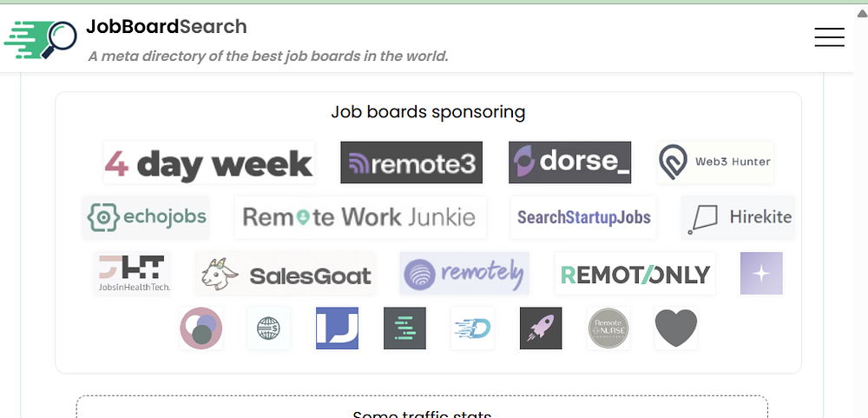Click the SalesGoat logo
Viewport: 868px width, 418px height.
pos(285,273)
